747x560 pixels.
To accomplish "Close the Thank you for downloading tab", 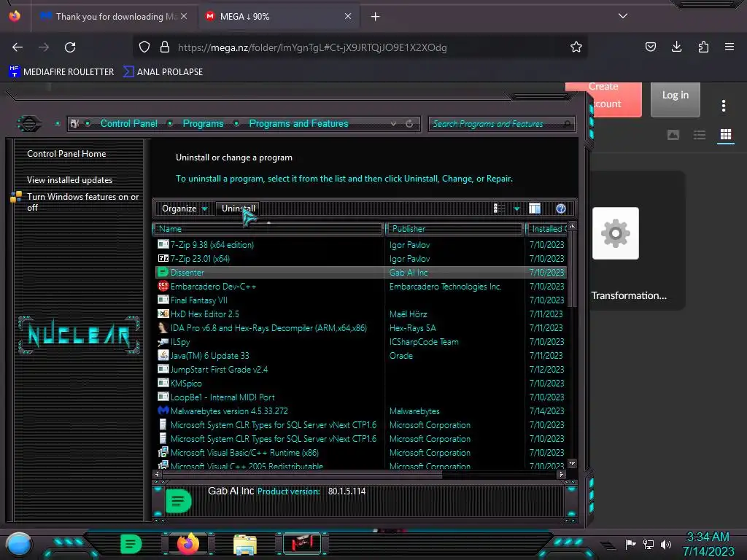I will pyautogui.click(x=184, y=16).
